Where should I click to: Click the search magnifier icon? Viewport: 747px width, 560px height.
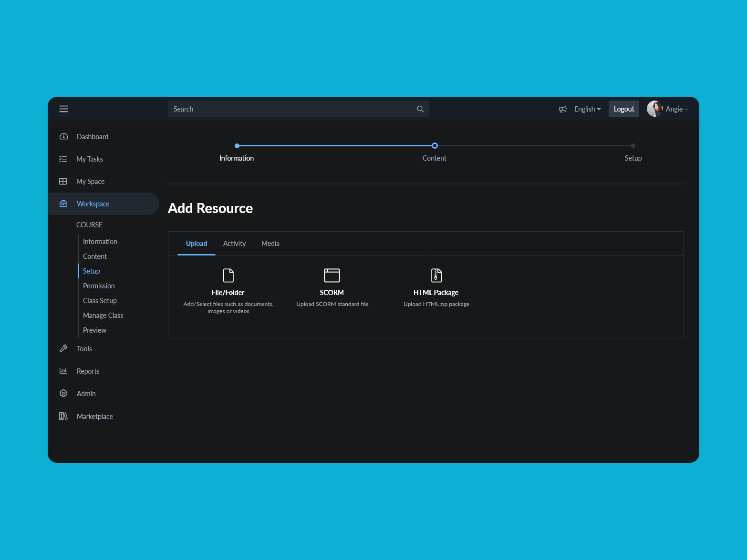(x=420, y=109)
